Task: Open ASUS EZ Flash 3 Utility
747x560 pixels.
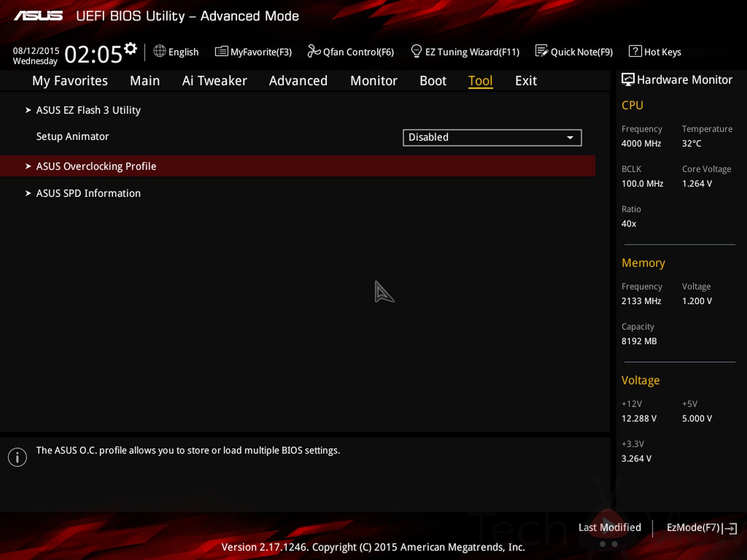Action: point(88,110)
